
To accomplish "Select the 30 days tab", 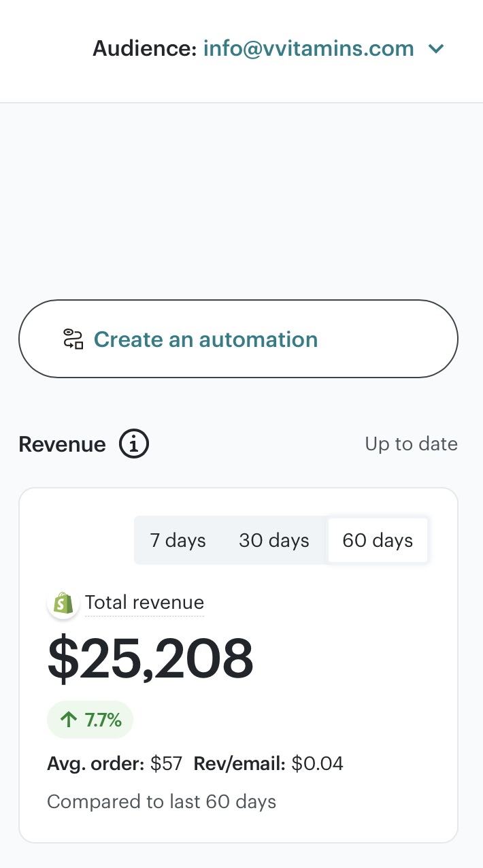I will [x=274, y=541].
